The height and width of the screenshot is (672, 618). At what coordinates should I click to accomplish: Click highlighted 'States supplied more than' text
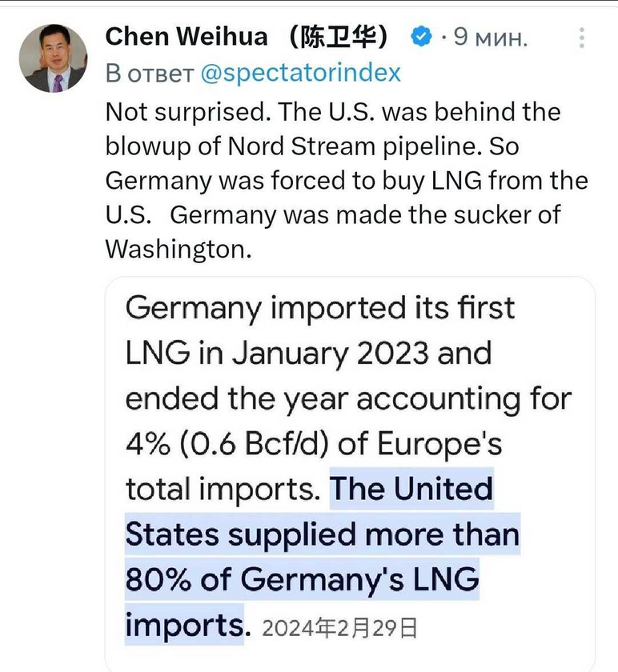click(323, 534)
